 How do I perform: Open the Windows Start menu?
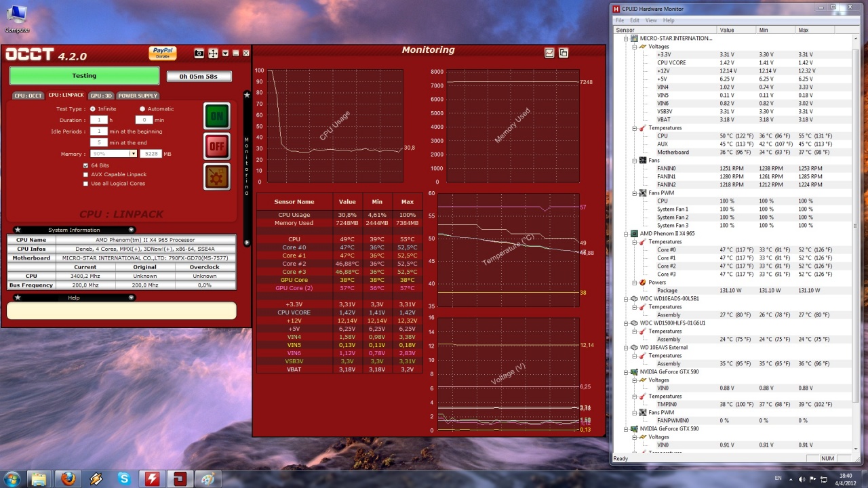tap(12, 479)
